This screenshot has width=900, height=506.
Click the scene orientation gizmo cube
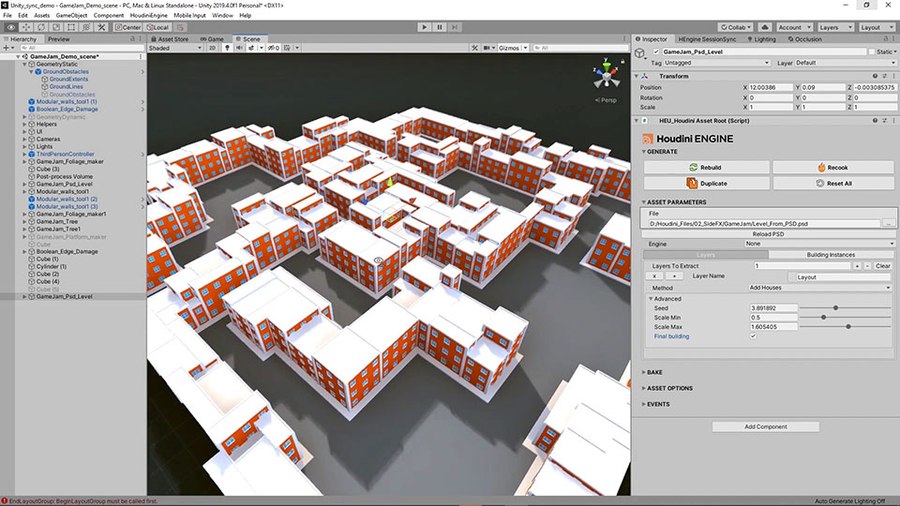click(x=606, y=75)
